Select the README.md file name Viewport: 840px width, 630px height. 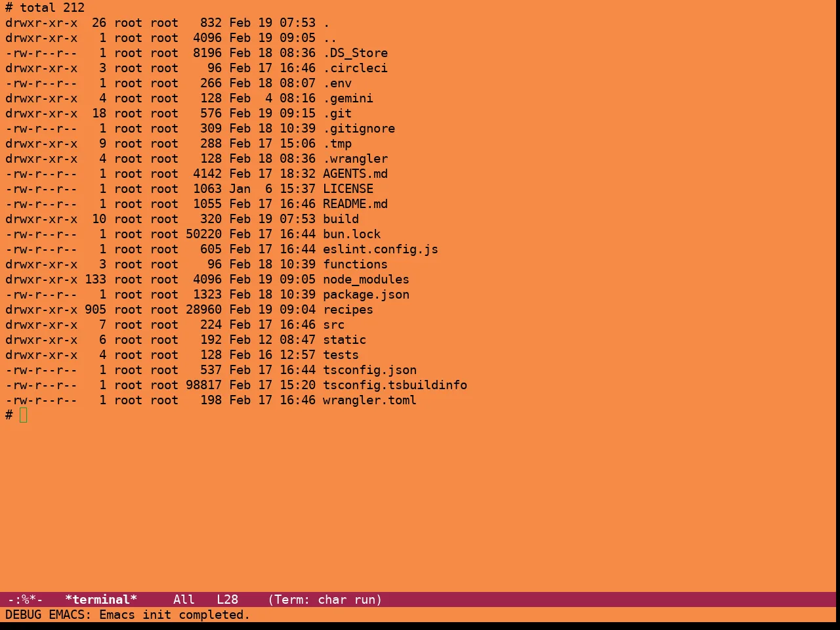coord(355,204)
